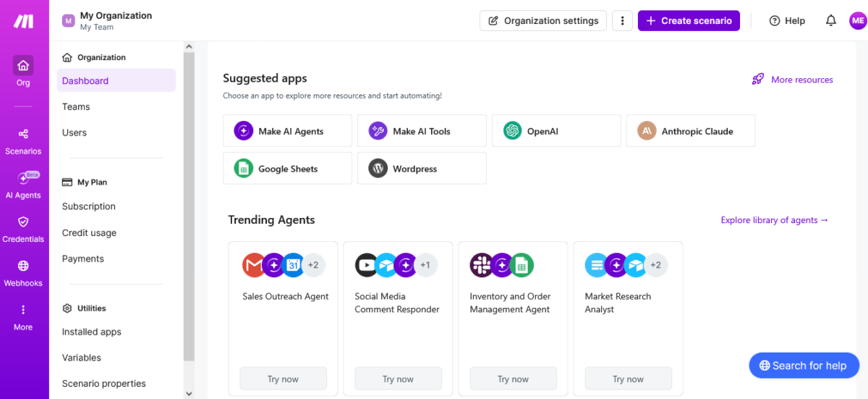Click the +1 badge on Social Media Comment Responder
The image size is (868, 399).
pos(425,265)
